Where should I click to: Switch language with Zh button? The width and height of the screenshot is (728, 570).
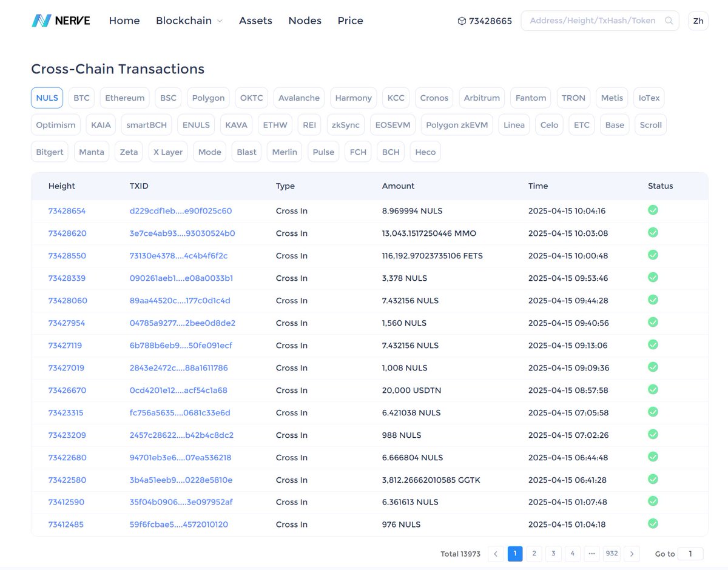pos(698,21)
